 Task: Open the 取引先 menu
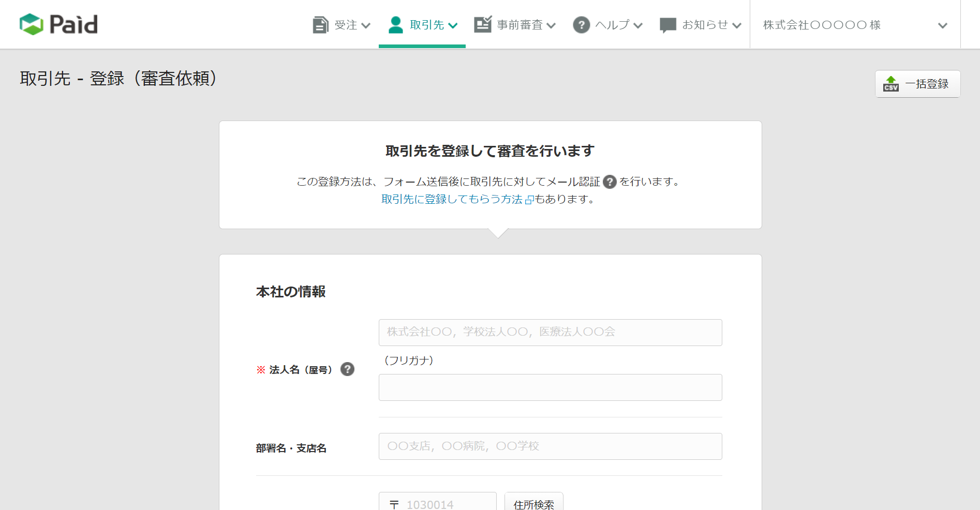pyautogui.click(x=427, y=25)
